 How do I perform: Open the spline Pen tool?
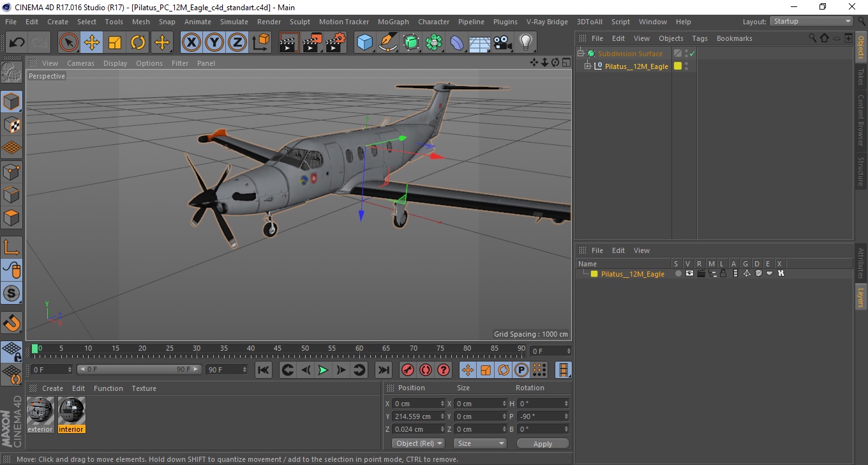coord(388,43)
